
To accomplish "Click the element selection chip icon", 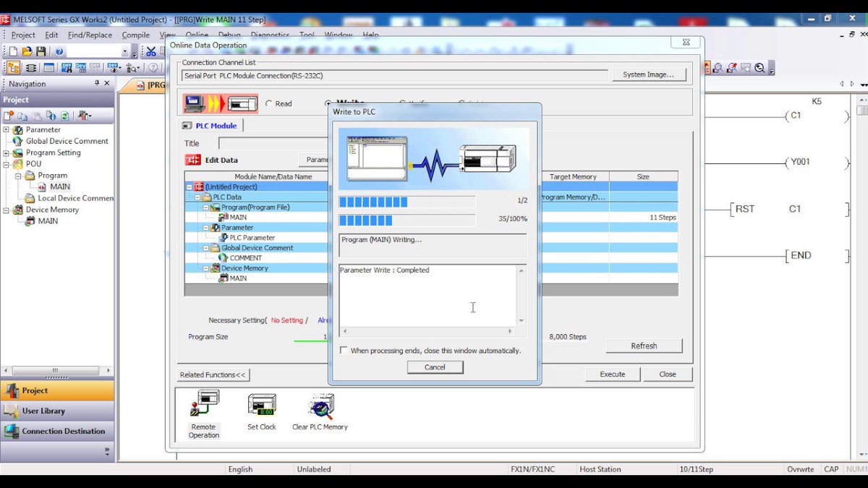I will (31, 68).
